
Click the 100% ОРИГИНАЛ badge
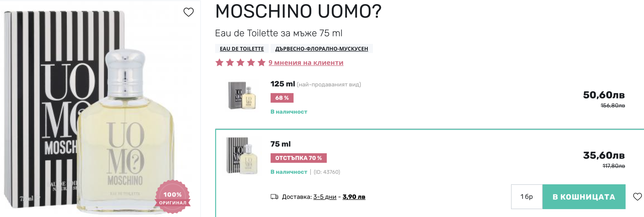(172, 197)
